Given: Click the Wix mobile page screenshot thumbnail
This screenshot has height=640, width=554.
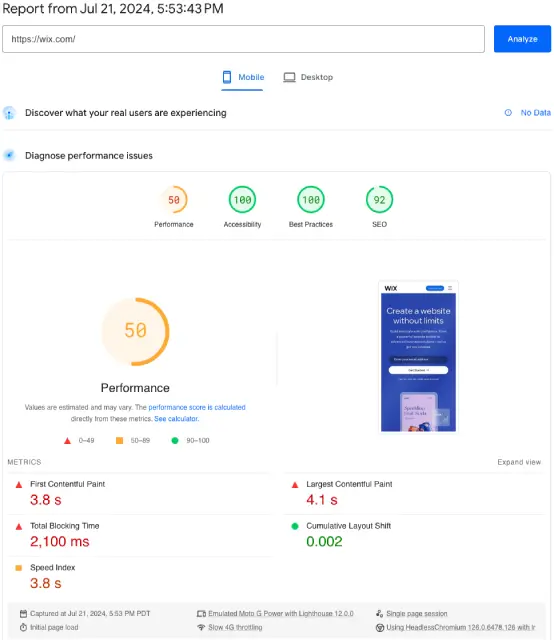Looking at the screenshot, I should 418,356.
